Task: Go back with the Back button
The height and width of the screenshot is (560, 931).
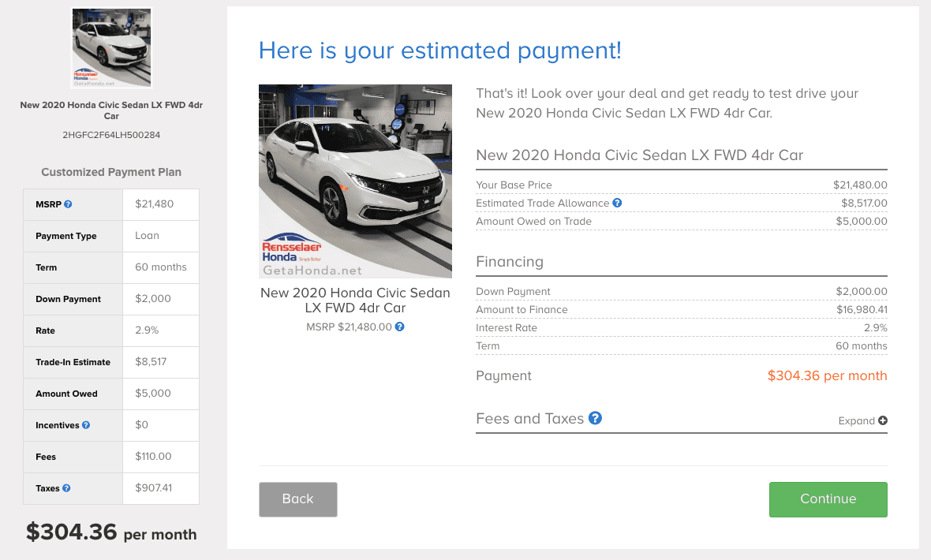Action: [x=298, y=499]
